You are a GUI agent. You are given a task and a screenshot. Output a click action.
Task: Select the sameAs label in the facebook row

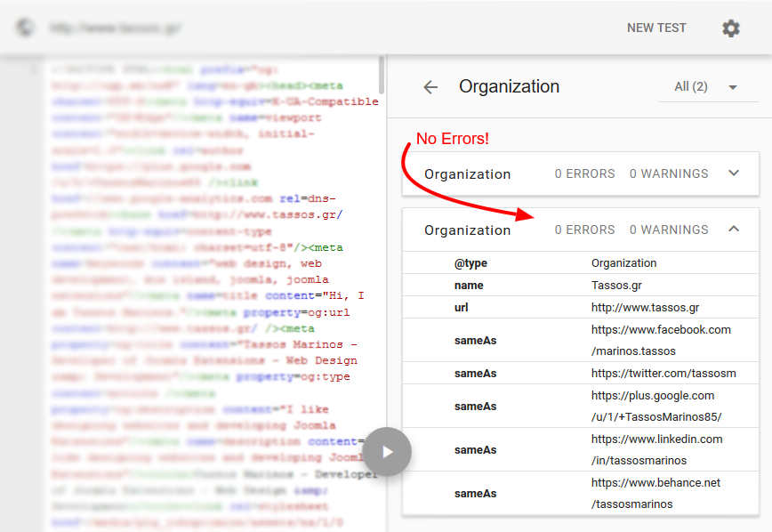[475, 341]
